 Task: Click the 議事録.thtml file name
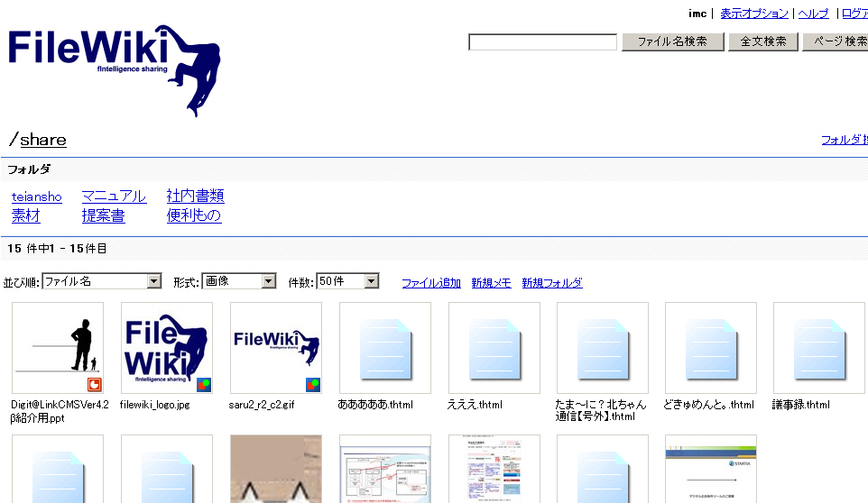[801, 405]
